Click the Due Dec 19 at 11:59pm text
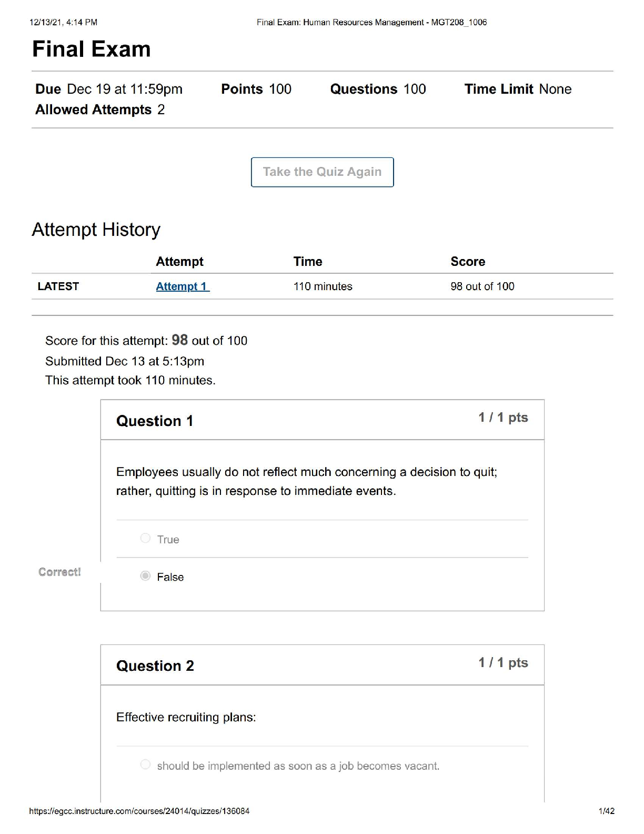Viewport: 644px width, 834px height. (109, 90)
